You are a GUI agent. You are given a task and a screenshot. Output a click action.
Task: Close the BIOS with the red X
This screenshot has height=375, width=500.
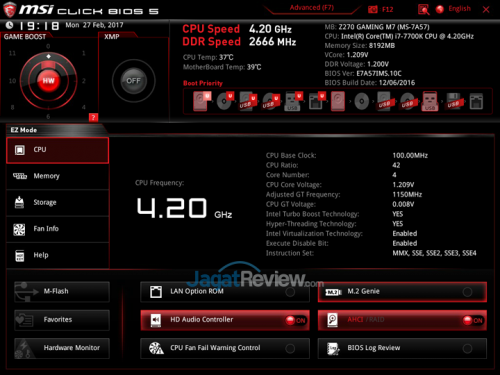pos(486,10)
